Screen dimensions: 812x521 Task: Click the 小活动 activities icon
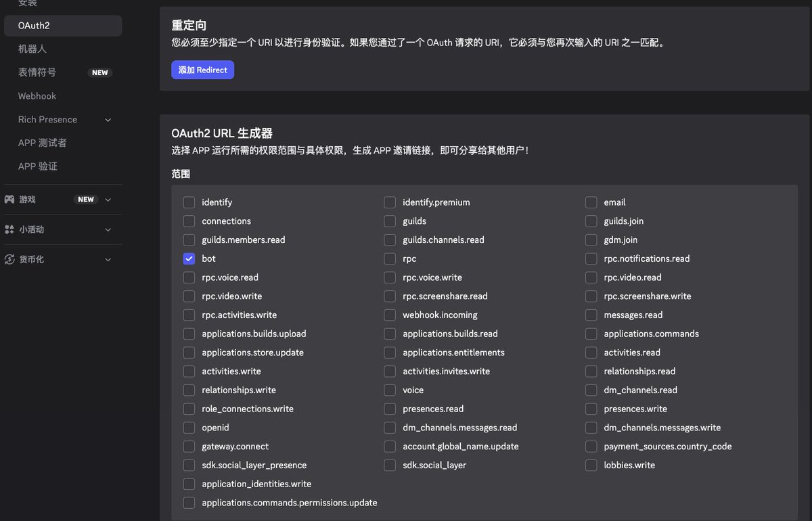[x=9, y=229]
